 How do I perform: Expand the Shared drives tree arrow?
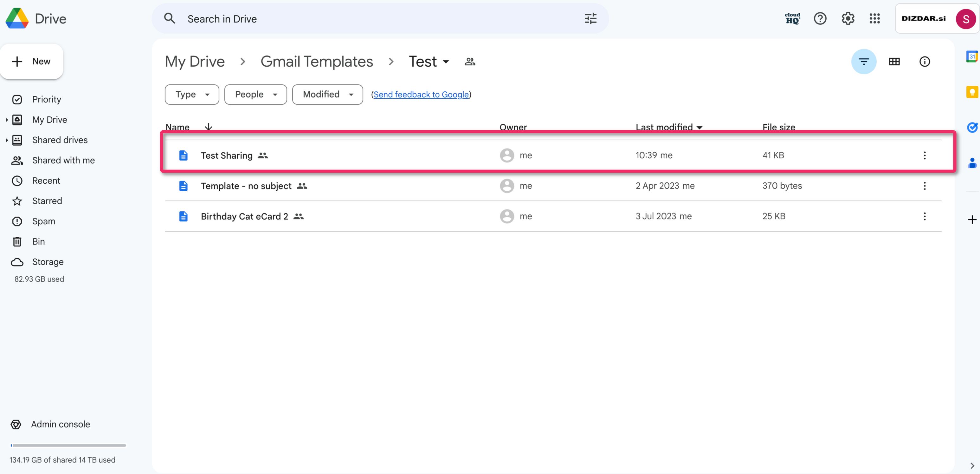tap(7, 140)
